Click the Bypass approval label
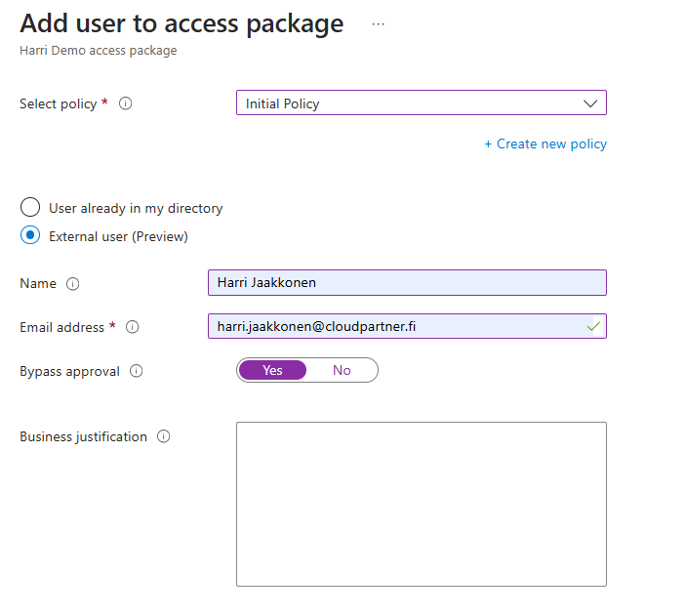This screenshot has height=616, width=686. [70, 371]
